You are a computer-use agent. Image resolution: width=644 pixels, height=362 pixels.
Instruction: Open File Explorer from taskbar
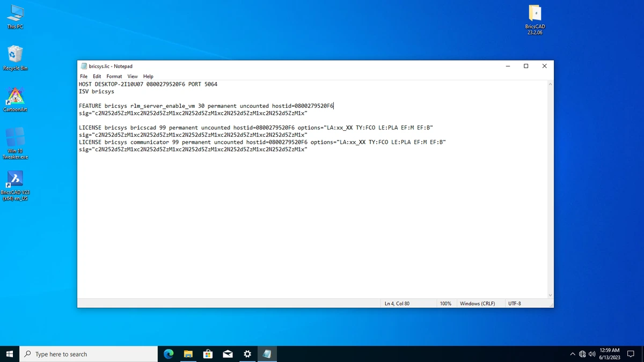coord(188,354)
